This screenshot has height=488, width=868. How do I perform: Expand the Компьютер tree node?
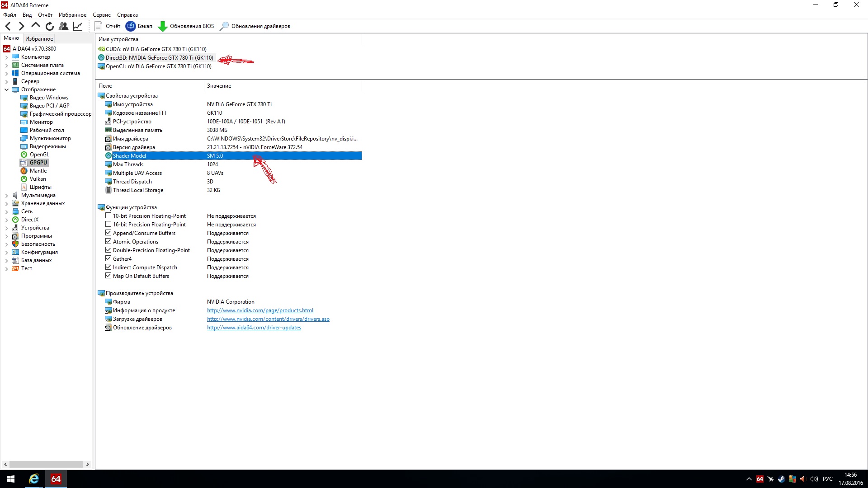coord(7,57)
